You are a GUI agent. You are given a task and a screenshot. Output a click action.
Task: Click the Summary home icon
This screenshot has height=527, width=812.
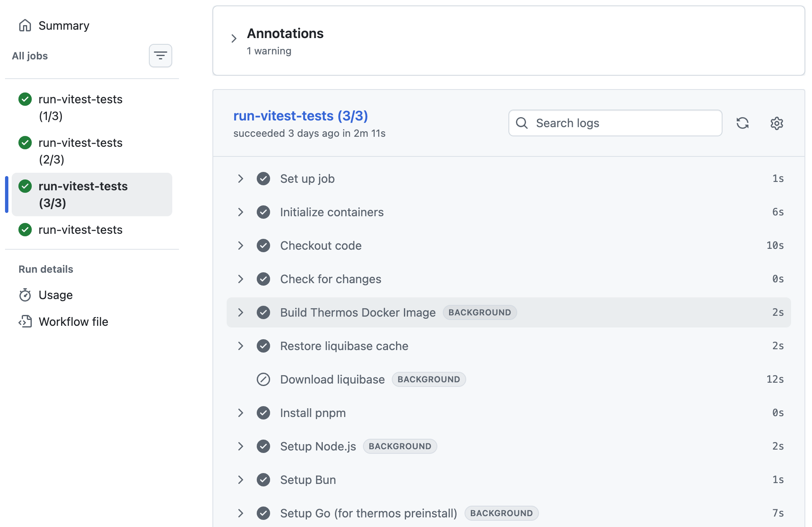25,26
